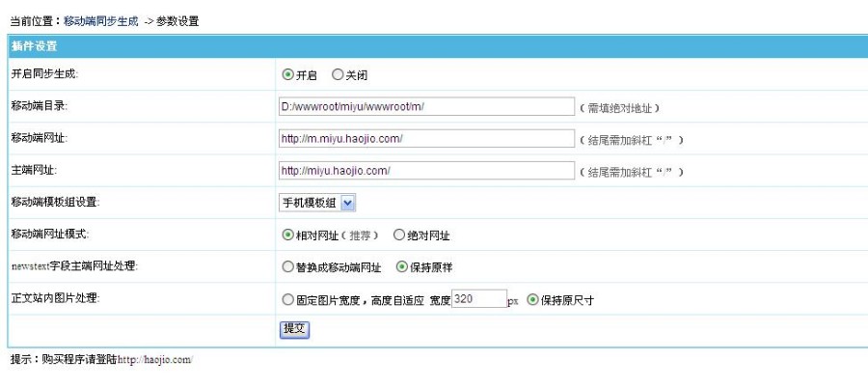Click the 提交 submit button
This screenshot has height=388, width=868.
(x=294, y=329)
